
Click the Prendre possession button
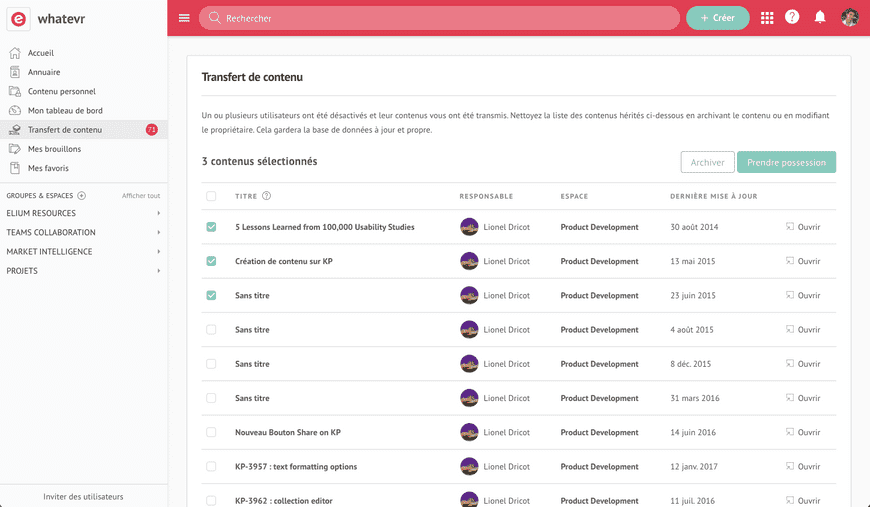click(786, 162)
